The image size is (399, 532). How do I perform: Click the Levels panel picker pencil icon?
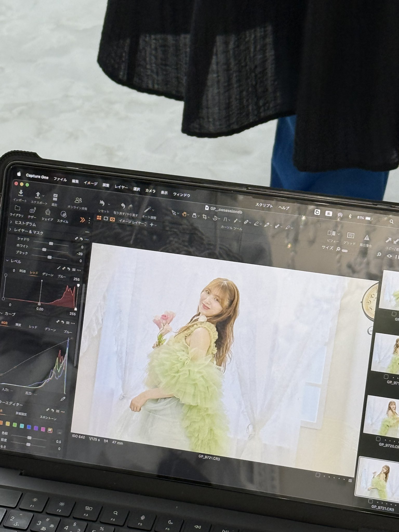[x=58, y=268]
